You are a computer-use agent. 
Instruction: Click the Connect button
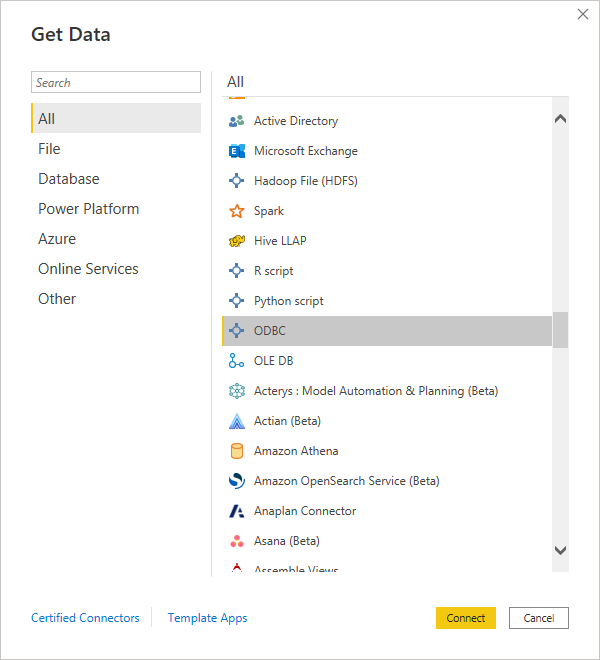[x=466, y=618]
